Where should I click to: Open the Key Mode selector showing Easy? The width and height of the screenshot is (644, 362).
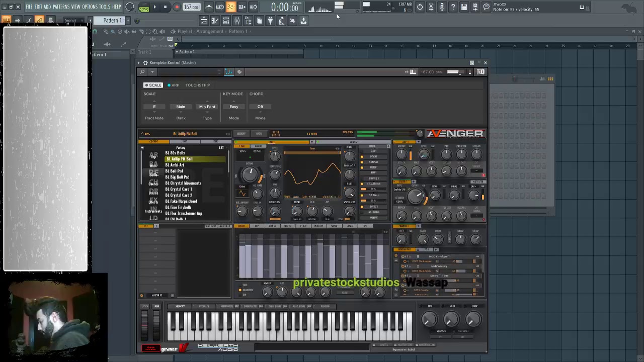[234, 107]
